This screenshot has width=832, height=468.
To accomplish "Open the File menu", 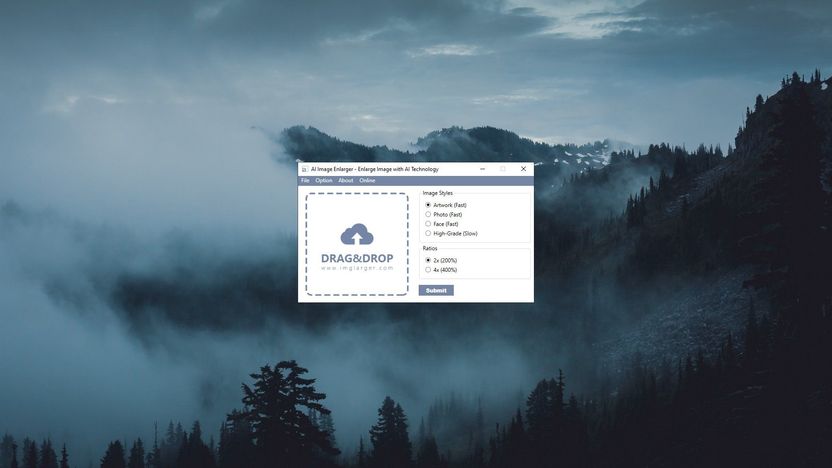I will [305, 180].
